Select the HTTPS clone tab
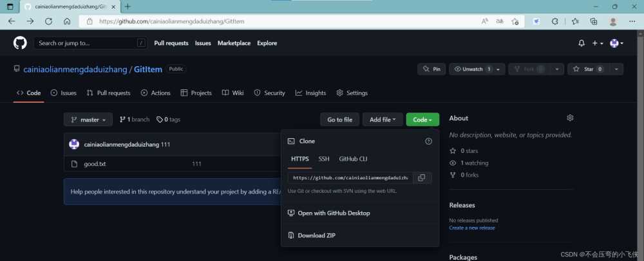 click(x=300, y=159)
